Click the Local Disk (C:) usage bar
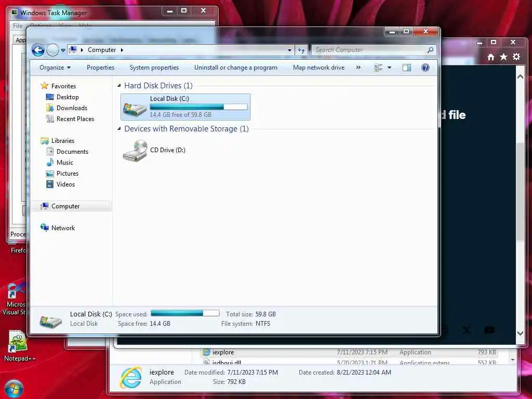 click(198, 107)
